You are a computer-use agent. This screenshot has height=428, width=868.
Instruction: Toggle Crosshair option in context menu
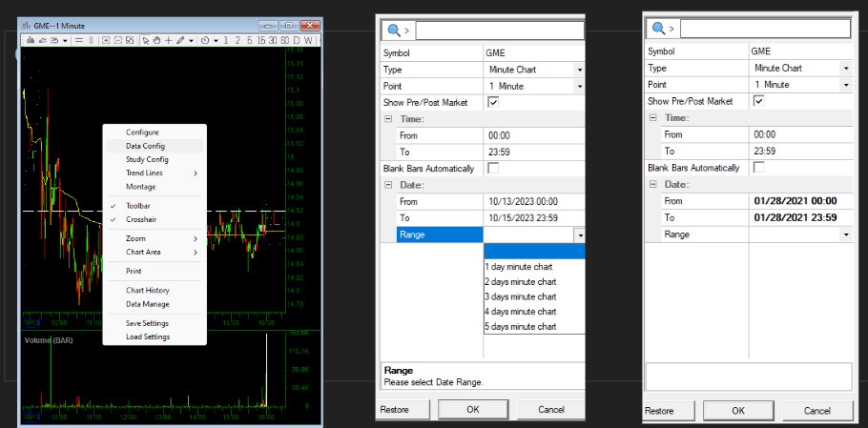[141, 219]
